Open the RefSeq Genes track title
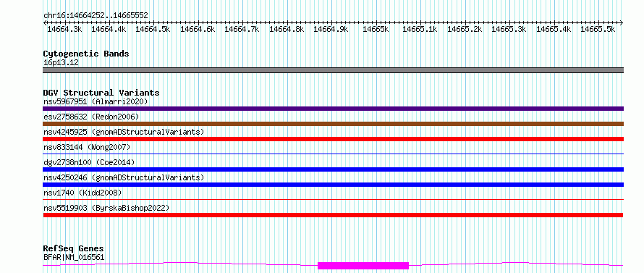 coord(73,249)
